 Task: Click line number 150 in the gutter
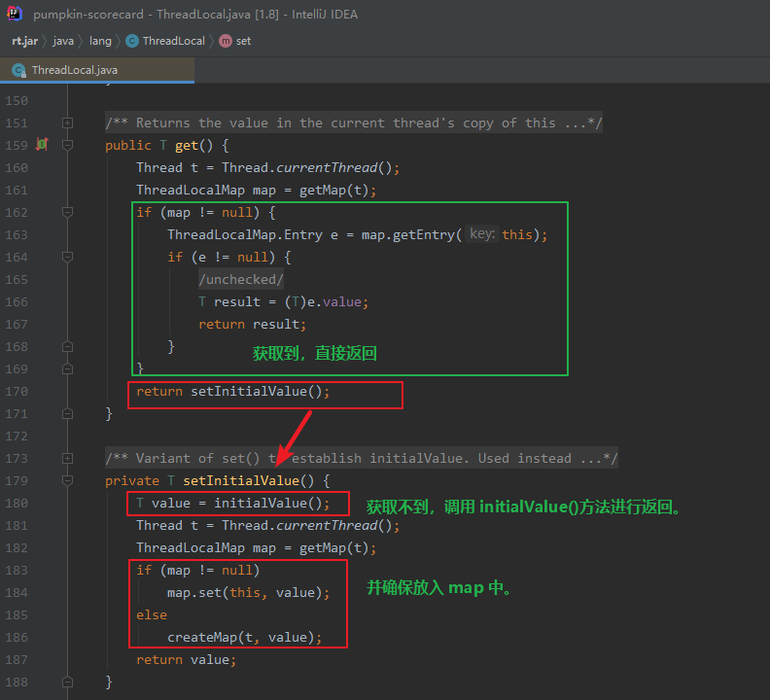point(17,101)
